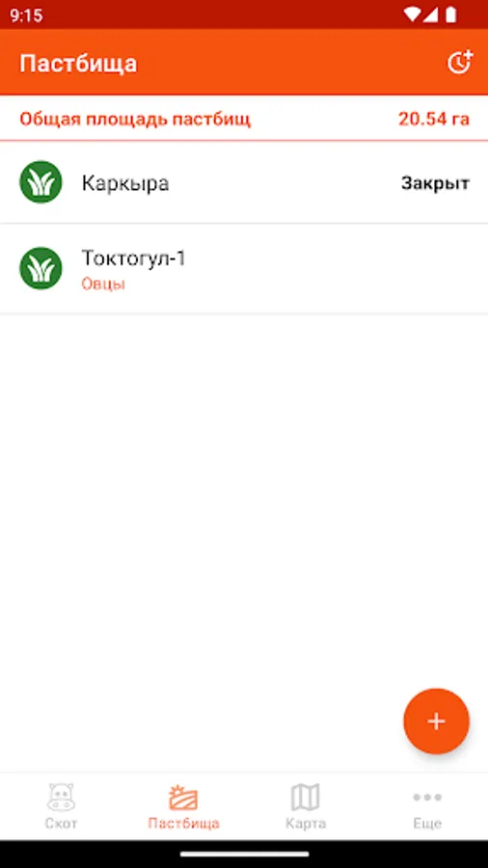Tap the 20.54 га total area value

pos(434,119)
